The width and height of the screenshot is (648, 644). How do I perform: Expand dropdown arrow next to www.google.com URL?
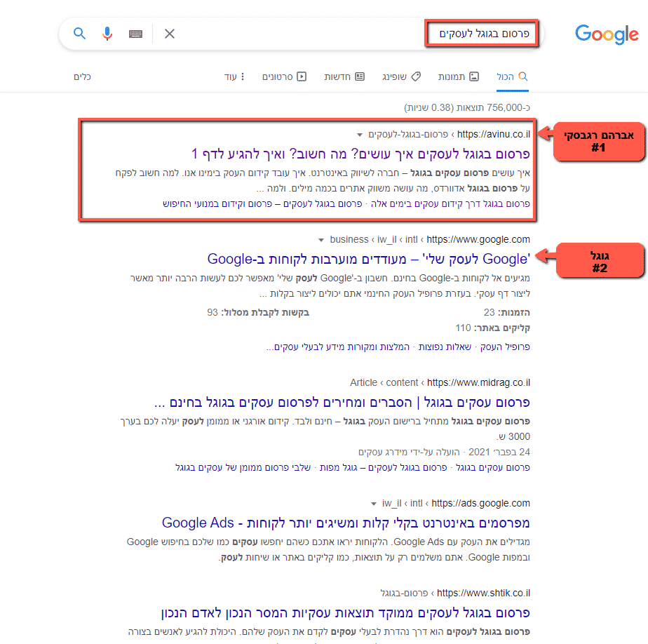[x=321, y=240]
